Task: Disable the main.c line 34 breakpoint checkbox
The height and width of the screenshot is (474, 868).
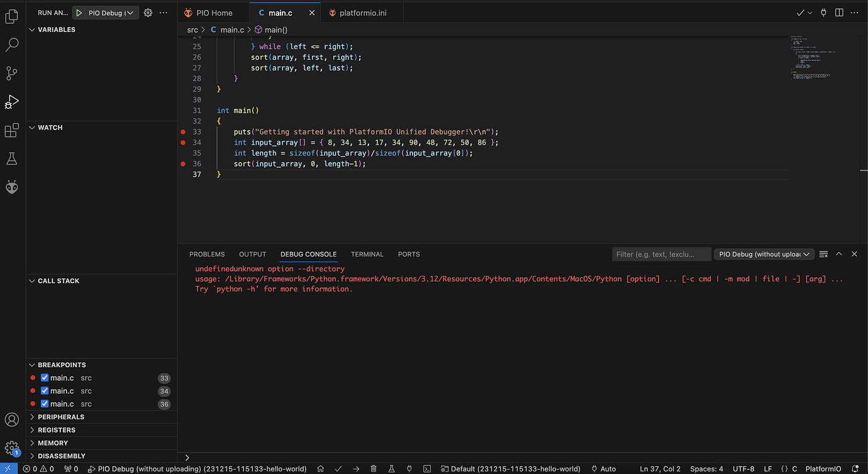Action: coord(45,391)
